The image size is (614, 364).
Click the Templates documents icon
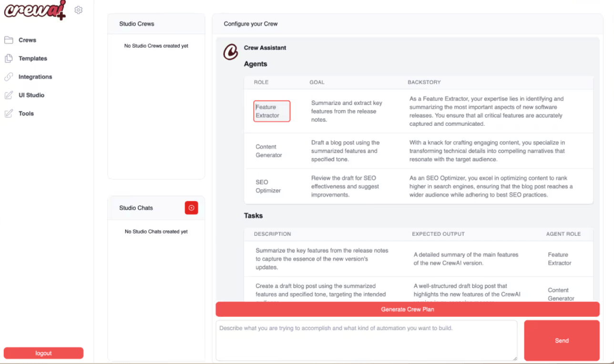pyautogui.click(x=9, y=59)
